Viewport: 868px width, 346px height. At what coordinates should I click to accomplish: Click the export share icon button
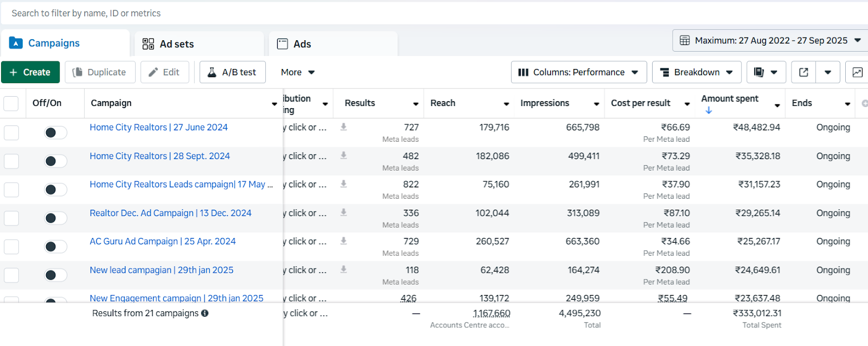(x=803, y=72)
